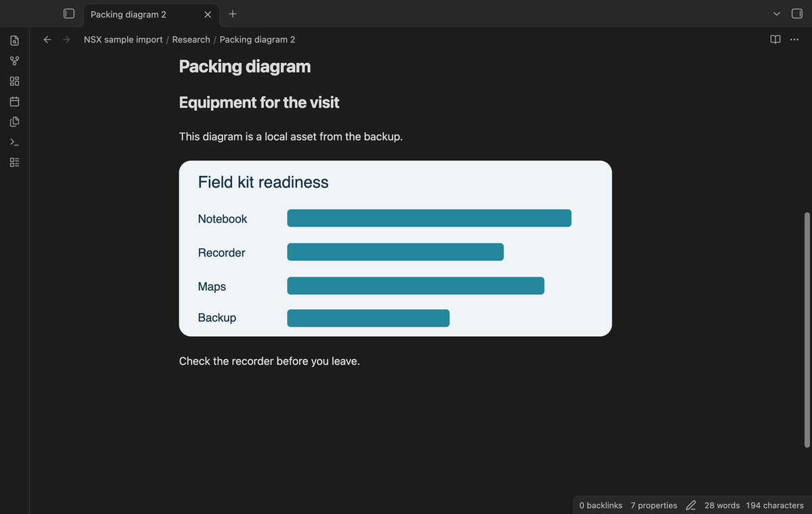Viewport: 812px width, 514px height.
Task: Open the quick switcher from the ribbon
Action: (x=15, y=41)
